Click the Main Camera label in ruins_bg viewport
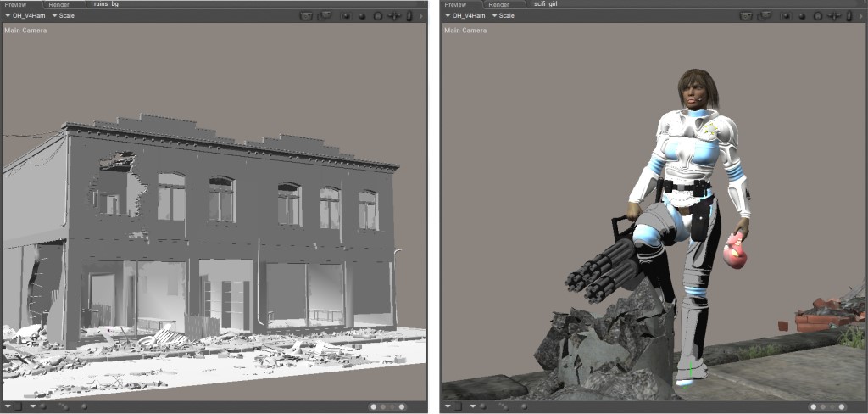Image resolution: width=868 pixels, height=414 pixels. pyautogui.click(x=25, y=30)
